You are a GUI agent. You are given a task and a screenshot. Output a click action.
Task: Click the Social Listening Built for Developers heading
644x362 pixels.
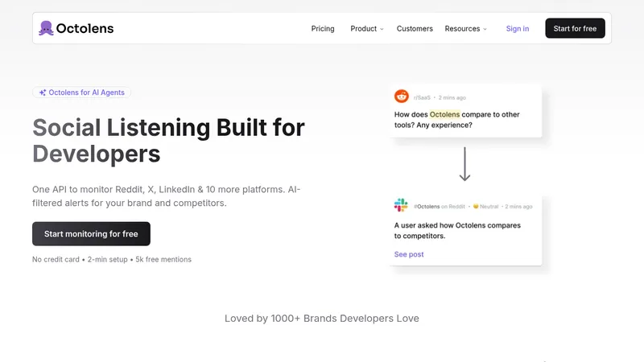(x=169, y=140)
